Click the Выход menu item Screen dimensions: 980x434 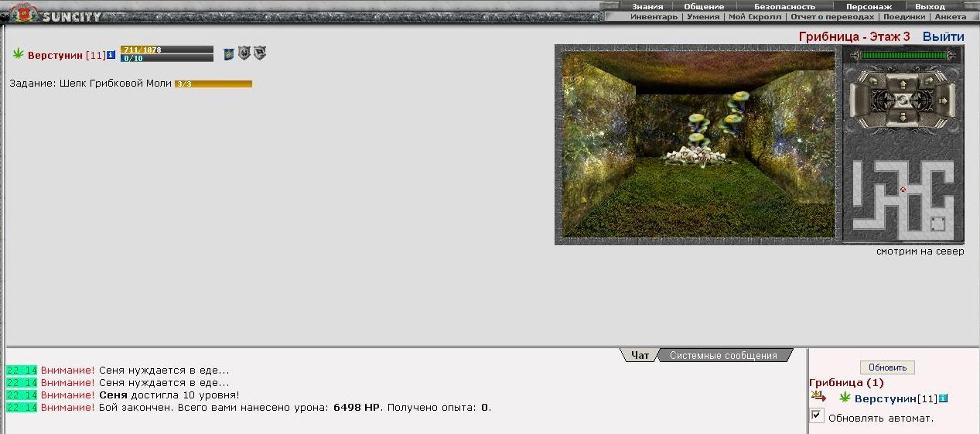[x=930, y=6]
